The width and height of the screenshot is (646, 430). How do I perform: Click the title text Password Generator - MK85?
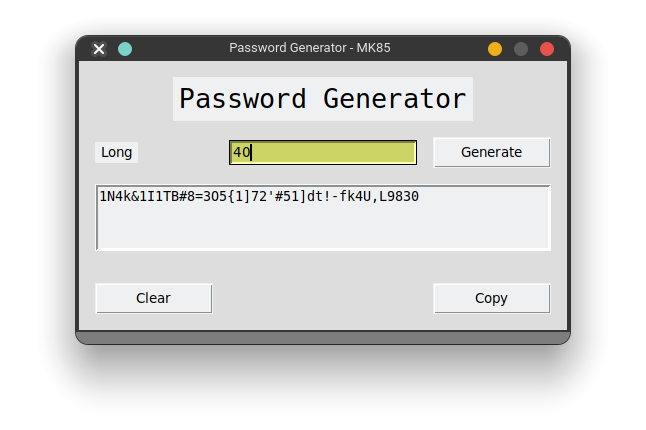[x=310, y=48]
